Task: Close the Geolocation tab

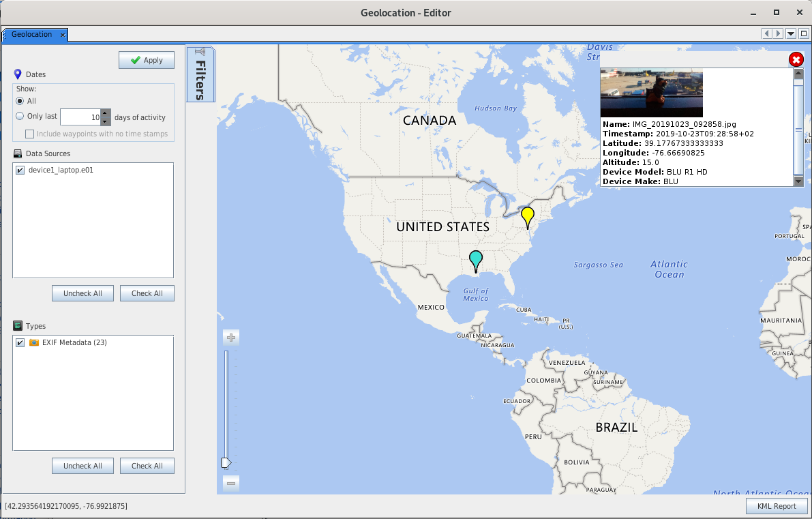Action: (x=63, y=35)
